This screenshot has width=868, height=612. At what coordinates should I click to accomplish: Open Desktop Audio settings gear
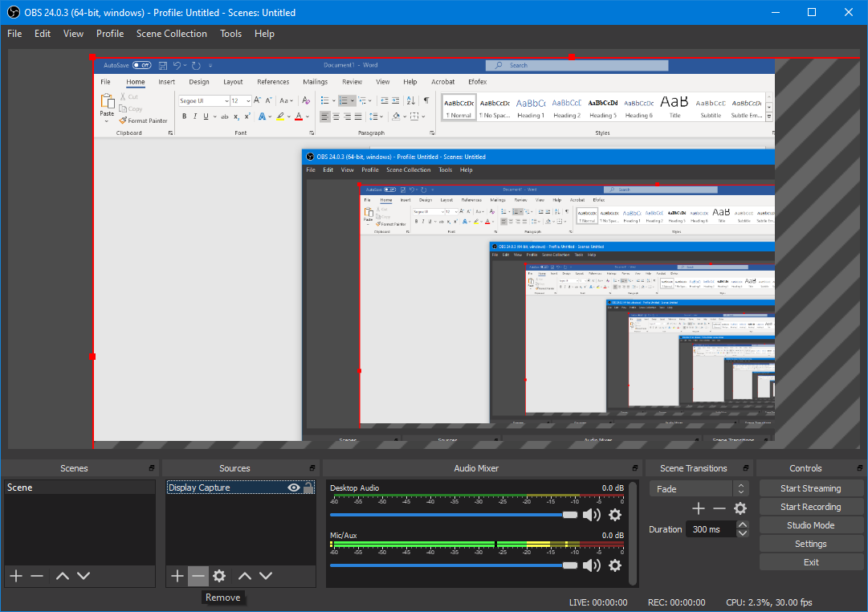pyautogui.click(x=615, y=515)
